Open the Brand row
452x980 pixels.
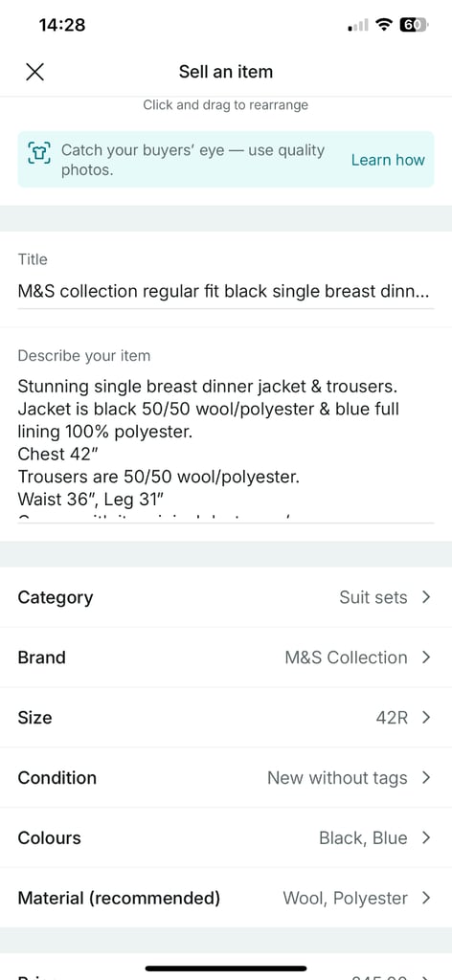coord(226,657)
